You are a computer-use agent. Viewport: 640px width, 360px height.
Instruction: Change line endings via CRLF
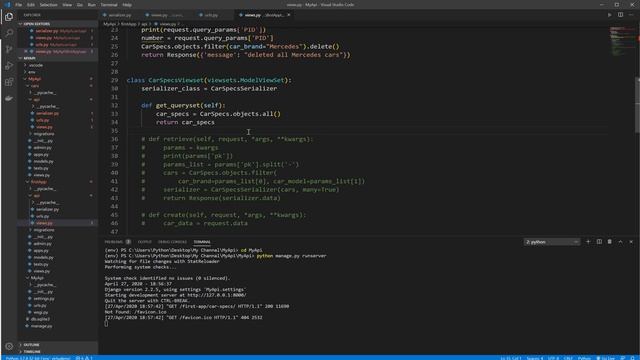click(568, 358)
